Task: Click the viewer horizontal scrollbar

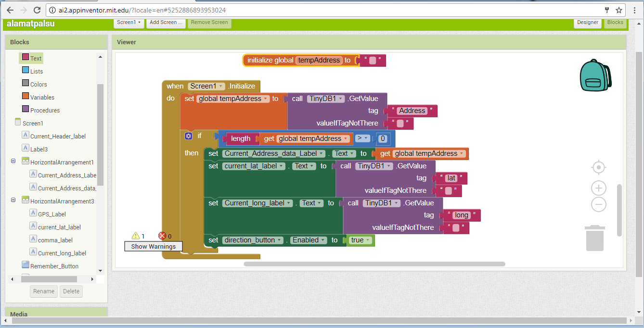Action: pos(374,264)
